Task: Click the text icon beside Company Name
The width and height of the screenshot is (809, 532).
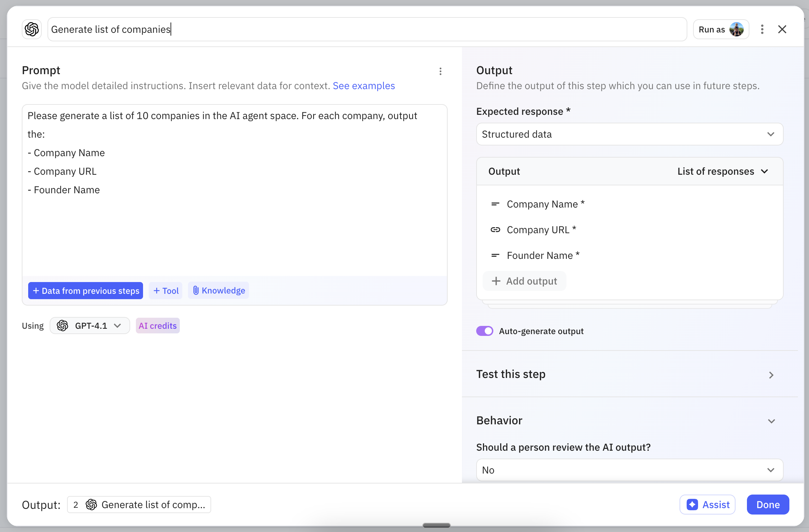Action: pyautogui.click(x=495, y=204)
